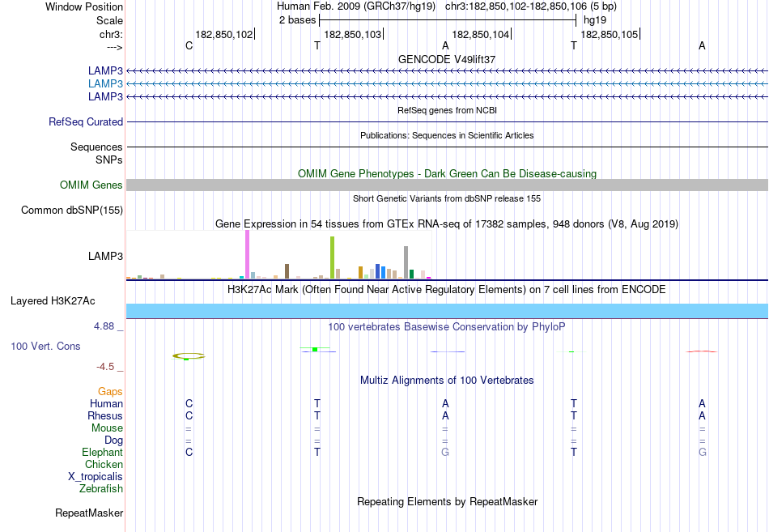Screen dimensions: 769x532
Task: Click the Common dbSNP(155) label
Action: tap(72, 210)
